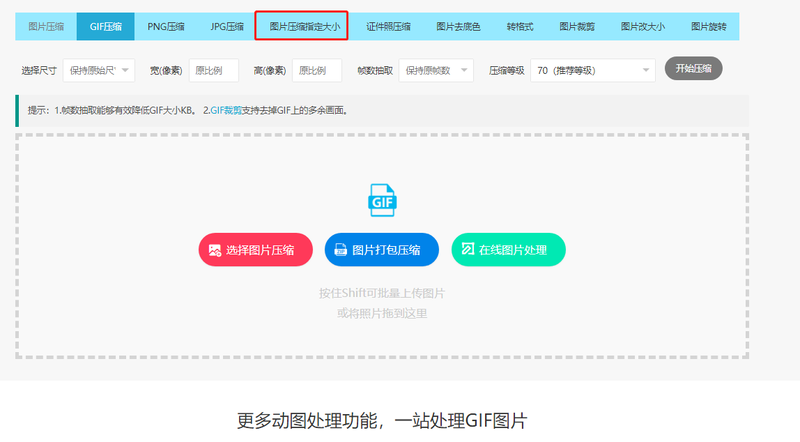800x442 pixels.
Task: Select the GIF压缩 tab
Action: pyautogui.click(x=106, y=27)
